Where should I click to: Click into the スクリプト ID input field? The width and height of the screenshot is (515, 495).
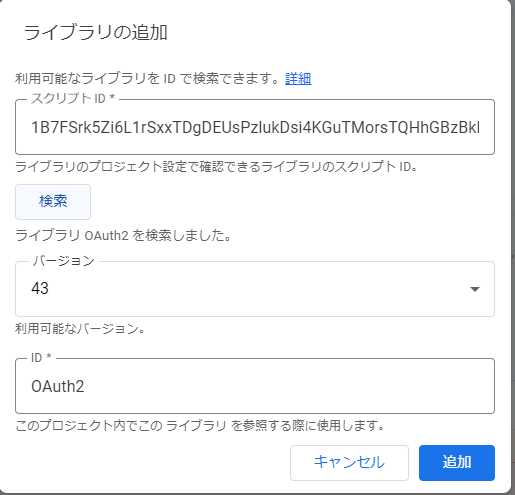pos(255,127)
